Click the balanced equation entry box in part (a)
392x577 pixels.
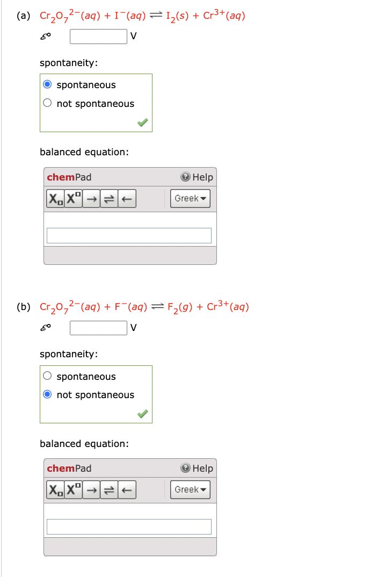[x=129, y=235]
